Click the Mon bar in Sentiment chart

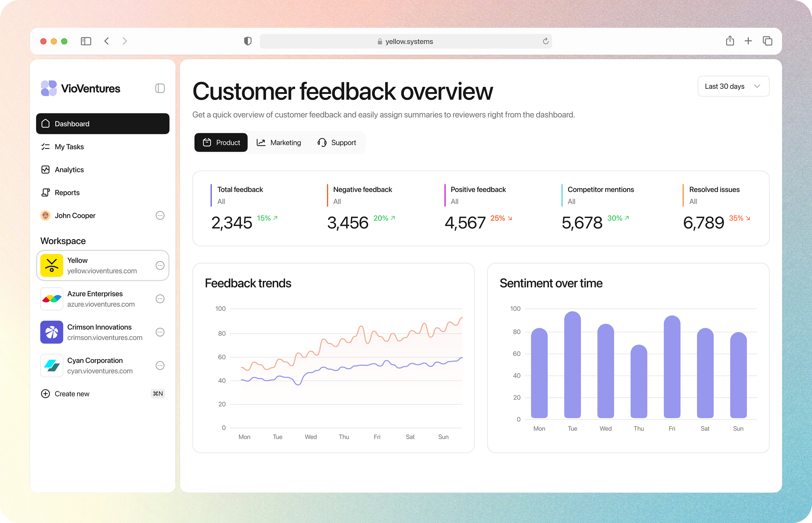pos(539,373)
